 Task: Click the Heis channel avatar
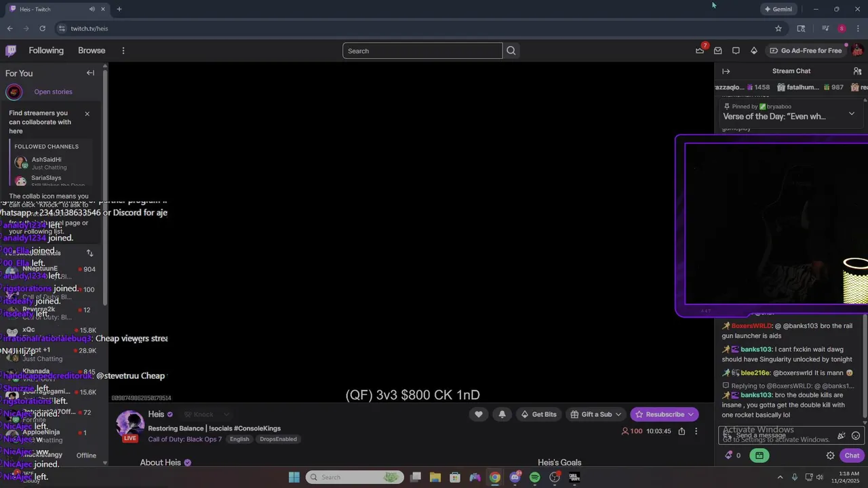tap(130, 424)
